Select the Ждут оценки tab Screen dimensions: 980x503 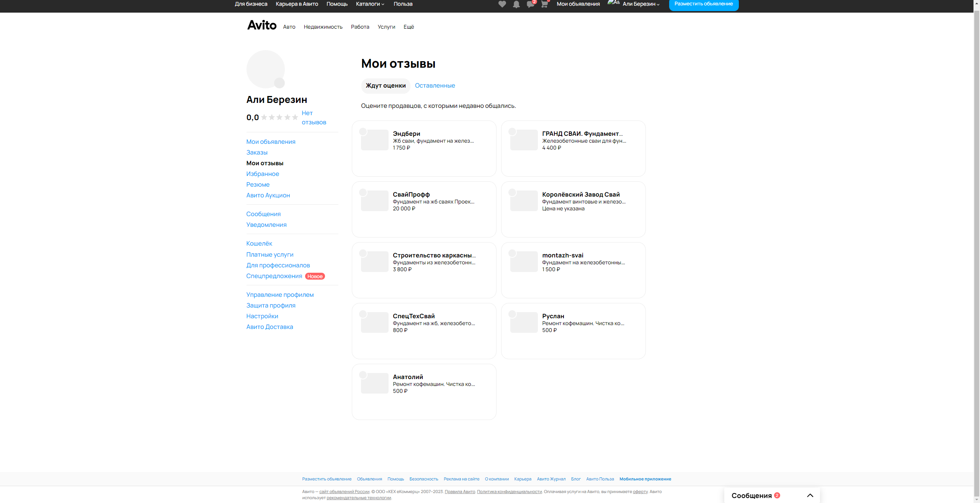(385, 86)
